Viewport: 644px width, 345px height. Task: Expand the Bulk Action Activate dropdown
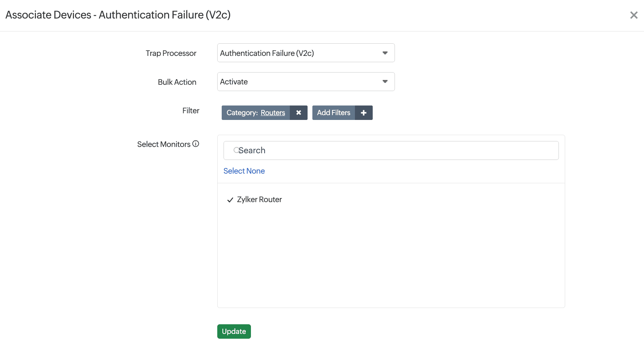pyautogui.click(x=300, y=82)
